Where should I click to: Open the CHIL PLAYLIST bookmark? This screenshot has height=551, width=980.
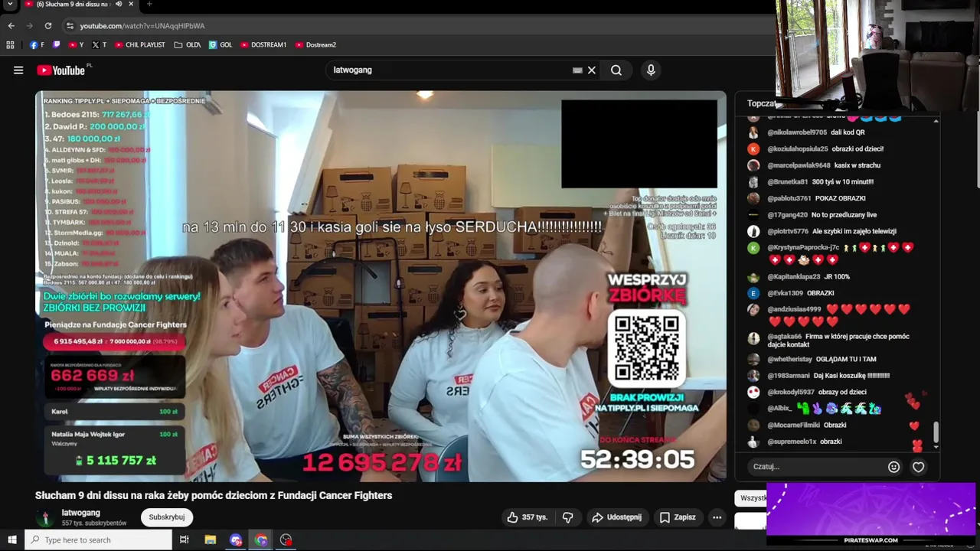pyautogui.click(x=140, y=45)
